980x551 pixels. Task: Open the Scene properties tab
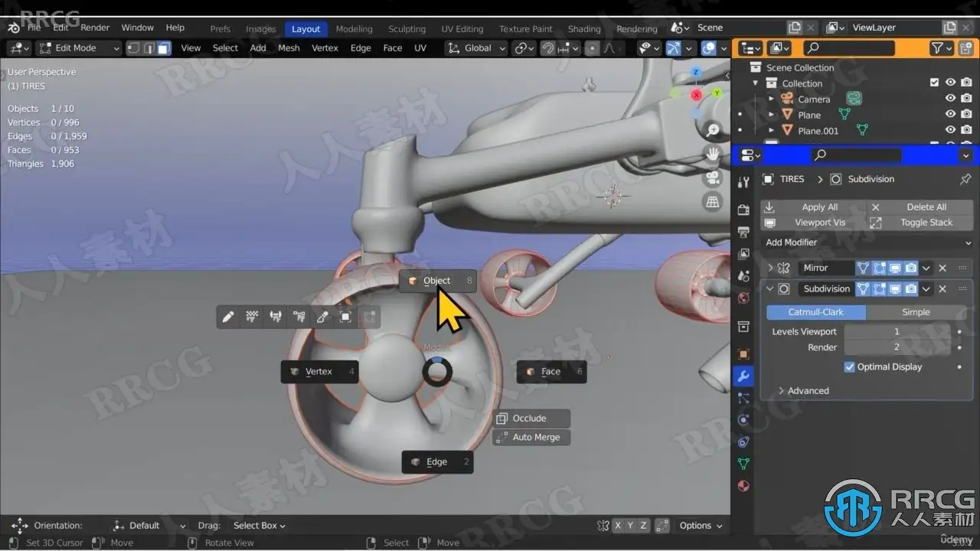[x=743, y=276]
